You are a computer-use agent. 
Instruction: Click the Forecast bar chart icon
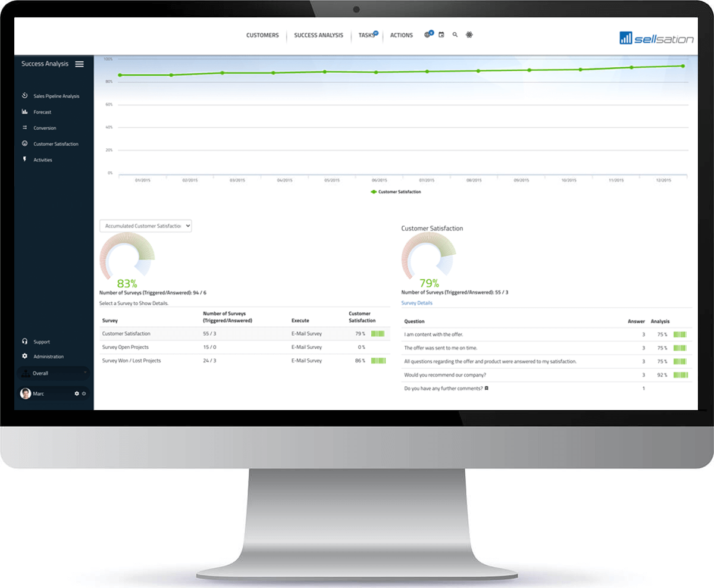(25, 112)
